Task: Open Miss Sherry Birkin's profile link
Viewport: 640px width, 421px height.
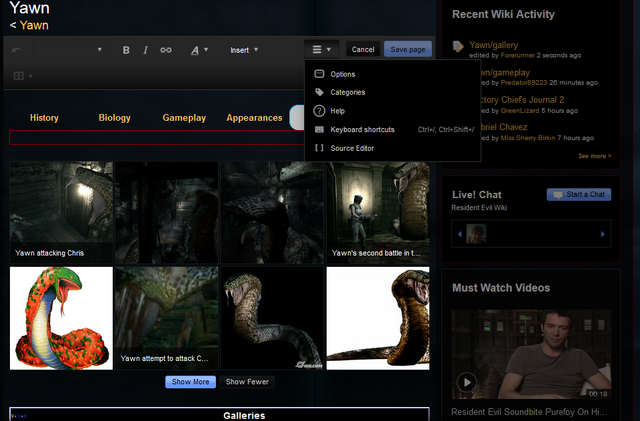Action: tap(528, 138)
